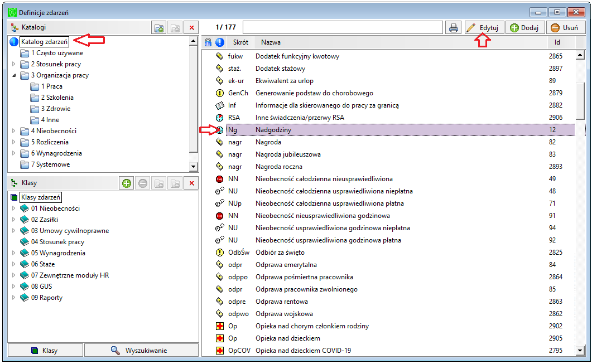Click the red cross icon for Opieka nad dzieckiem COVID-19
The height and width of the screenshot is (364, 592).
[x=219, y=351]
